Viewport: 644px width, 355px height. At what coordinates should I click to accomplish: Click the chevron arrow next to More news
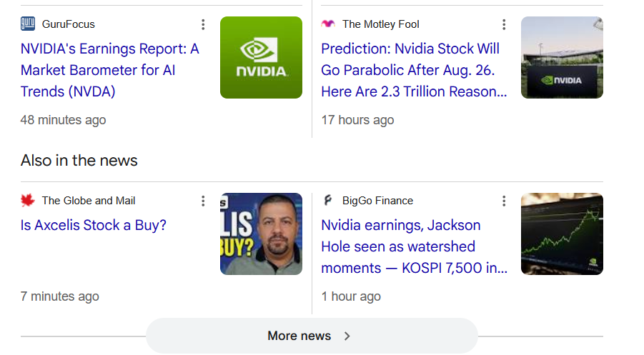pos(347,336)
